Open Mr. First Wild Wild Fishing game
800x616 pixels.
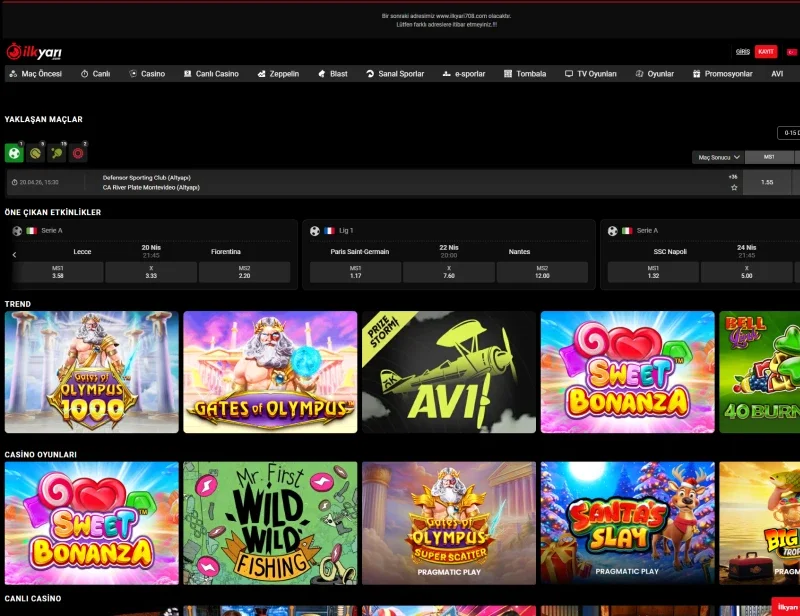click(x=270, y=523)
